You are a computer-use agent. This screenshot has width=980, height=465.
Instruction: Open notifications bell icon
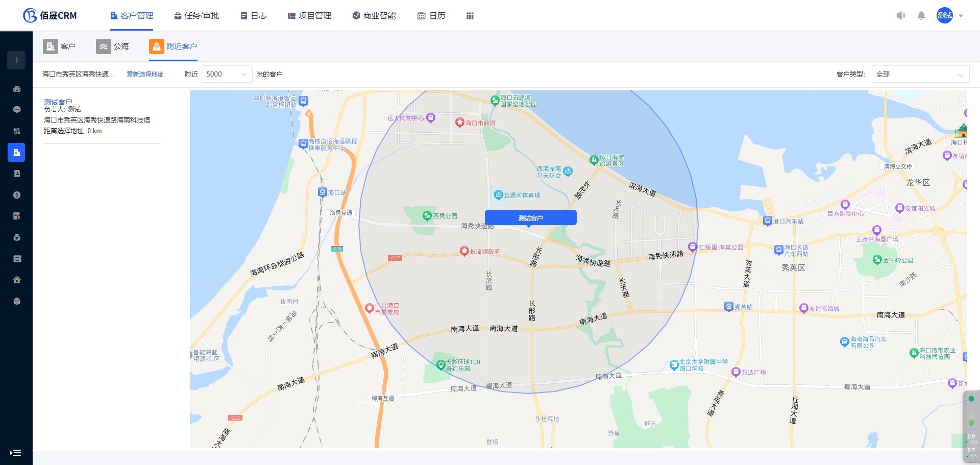[x=921, y=16]
